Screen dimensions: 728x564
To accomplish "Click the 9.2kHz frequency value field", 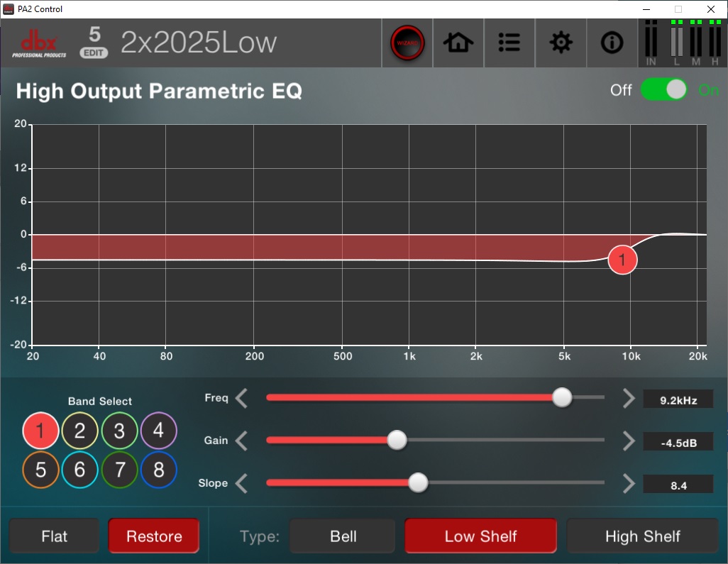I will (678, 399).
